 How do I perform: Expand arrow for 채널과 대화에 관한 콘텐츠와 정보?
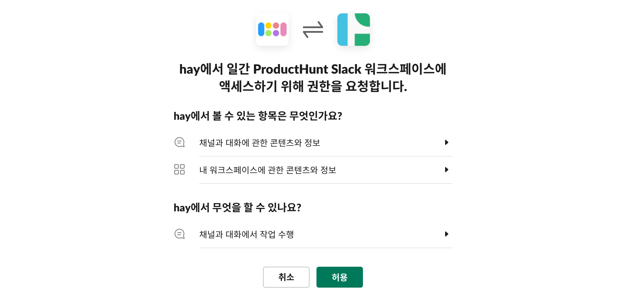(447, 142)
